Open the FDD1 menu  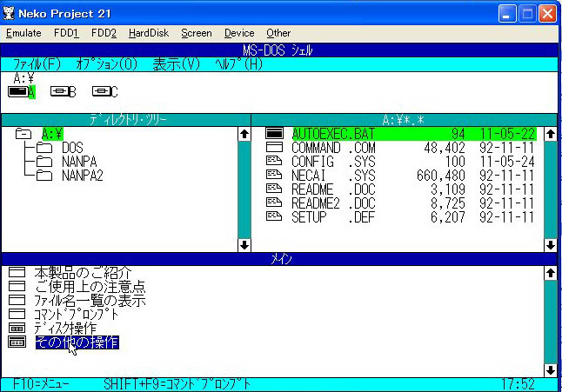pyautogui.click(x=66, y=33)
